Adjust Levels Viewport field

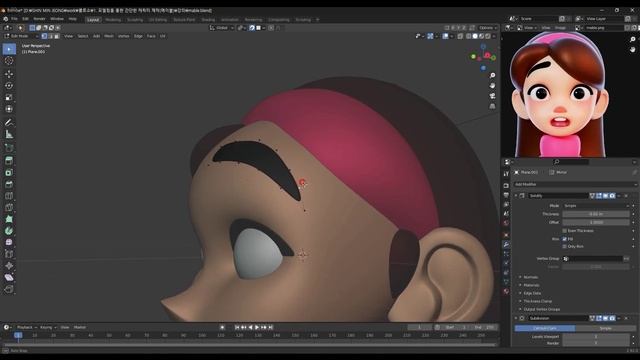[x=596, y=337]
